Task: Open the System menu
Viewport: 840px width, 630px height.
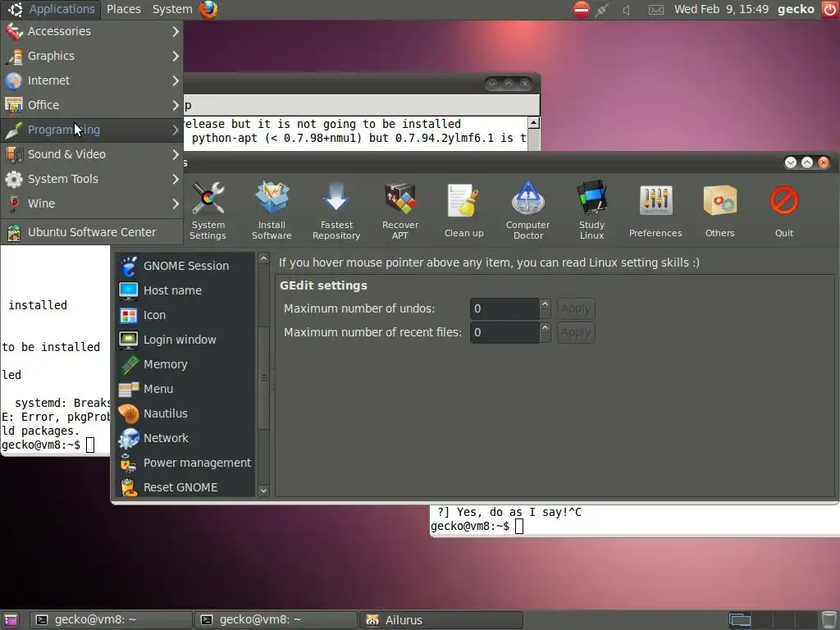Action: point(172,9)
